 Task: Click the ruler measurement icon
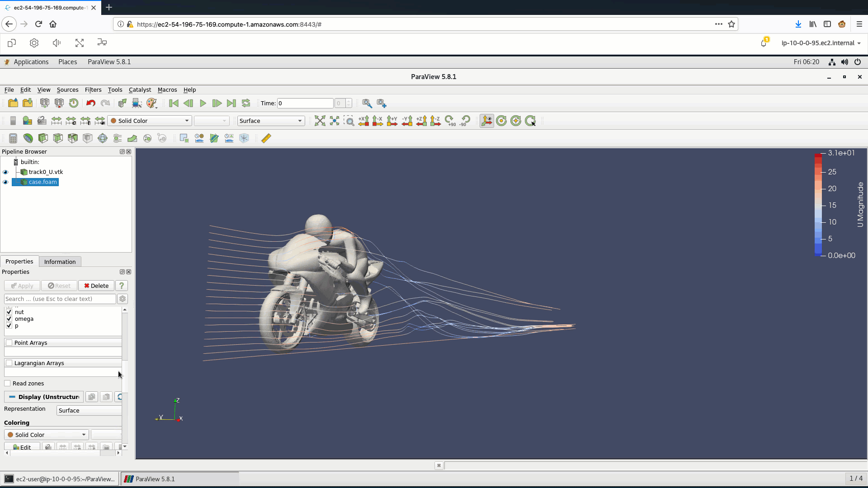[266, 138]
